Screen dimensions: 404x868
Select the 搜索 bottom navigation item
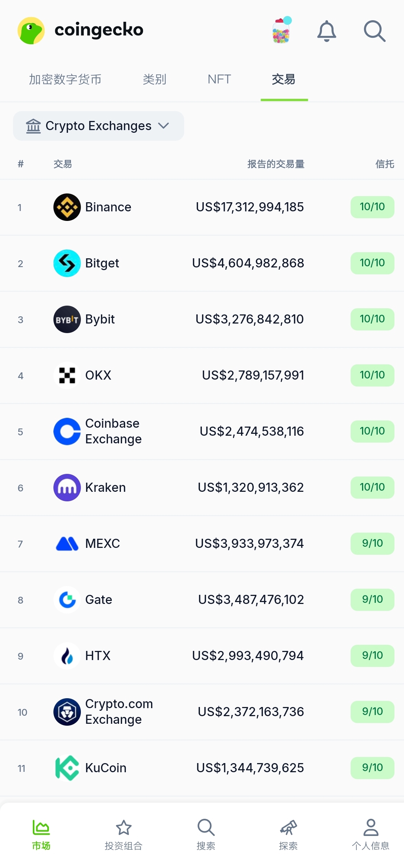click(x=206, y=834)
